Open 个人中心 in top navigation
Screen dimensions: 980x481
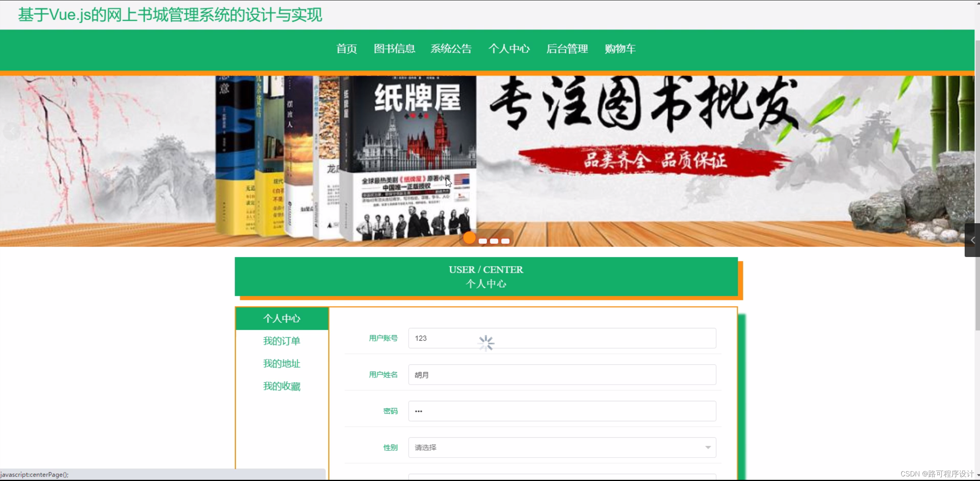pos(509,49)
